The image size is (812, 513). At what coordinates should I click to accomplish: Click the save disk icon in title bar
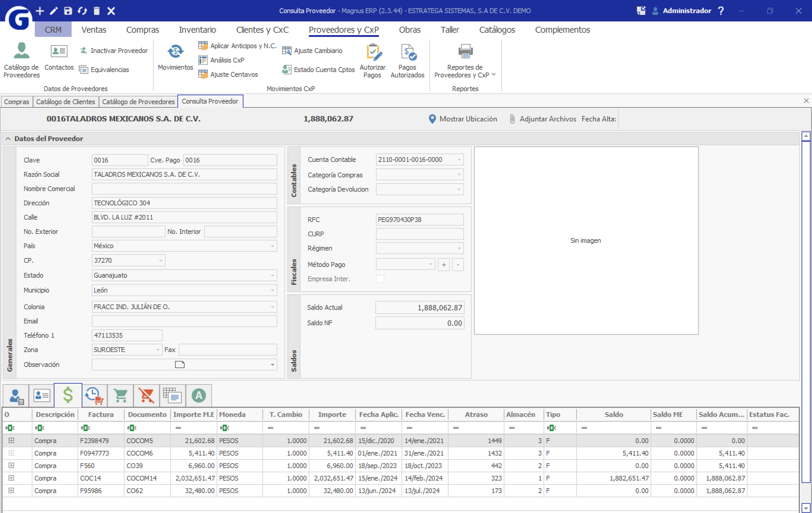(x=68, y=11)
